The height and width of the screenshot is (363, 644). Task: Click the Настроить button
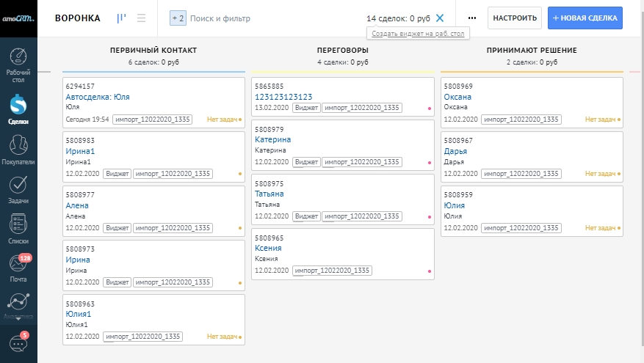pos(514,18)
